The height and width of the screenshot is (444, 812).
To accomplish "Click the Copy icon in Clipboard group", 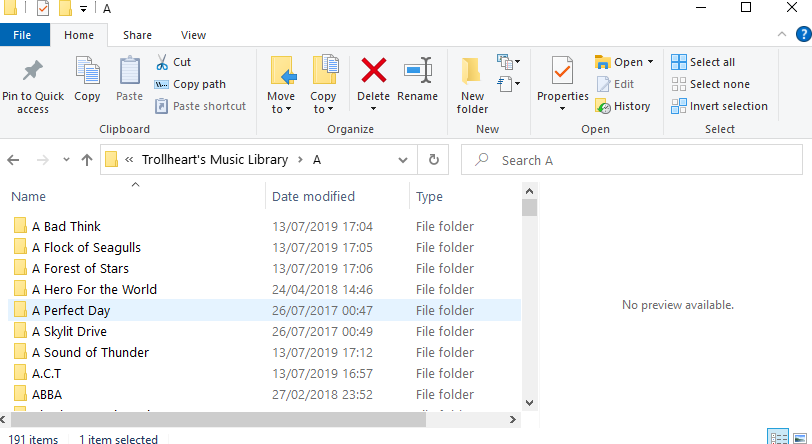I will tap(87, 70).
